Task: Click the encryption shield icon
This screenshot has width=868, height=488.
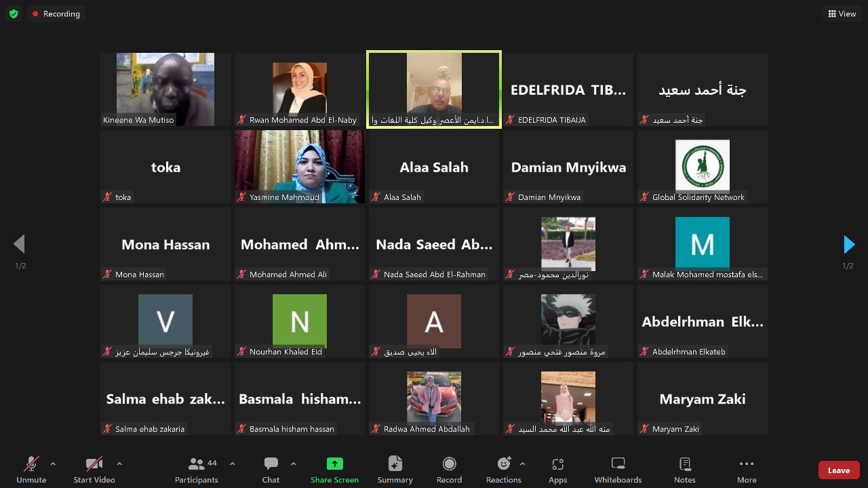Action: [14, 14]
